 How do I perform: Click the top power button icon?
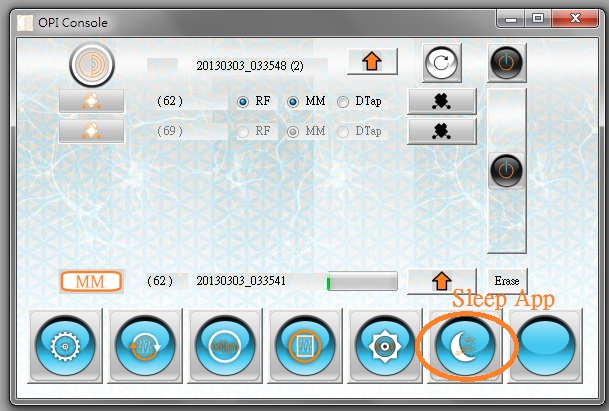click(506, 63)
